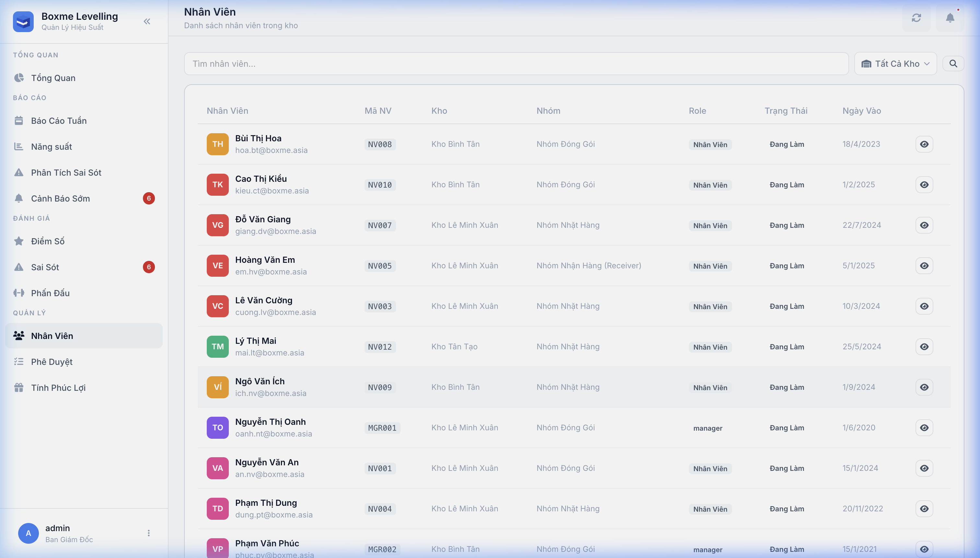View details eye icon for Bùi Thị Hoa

click(x=924, y=144)
